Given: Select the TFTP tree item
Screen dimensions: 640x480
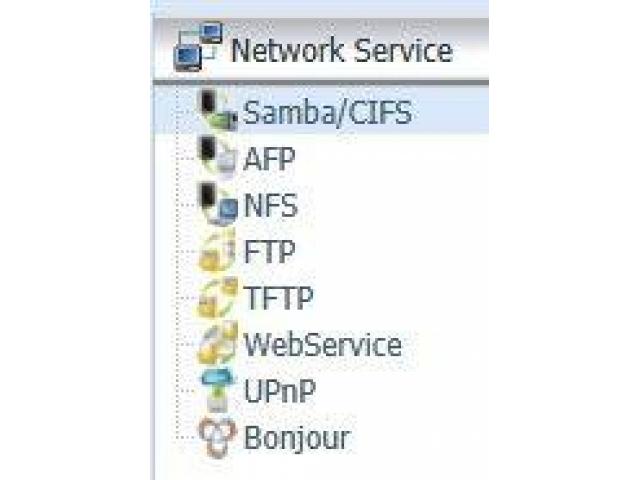Looking at the screenshot, I should pyautogui.click(x=279, y=299).
